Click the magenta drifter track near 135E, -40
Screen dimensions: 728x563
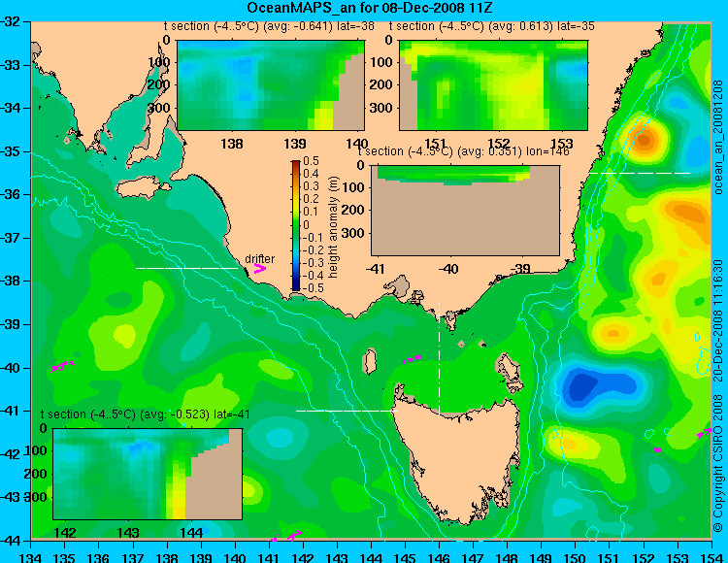pos(63,366)
